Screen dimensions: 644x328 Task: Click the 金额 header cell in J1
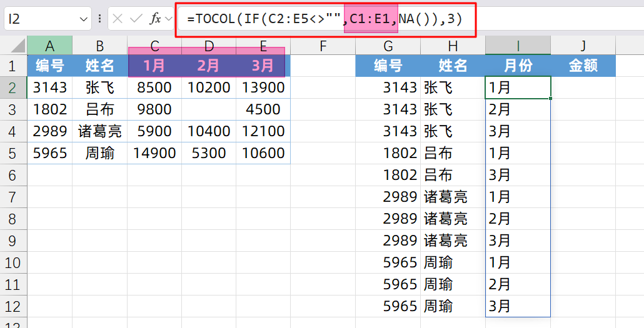click(x=583, y=66)
